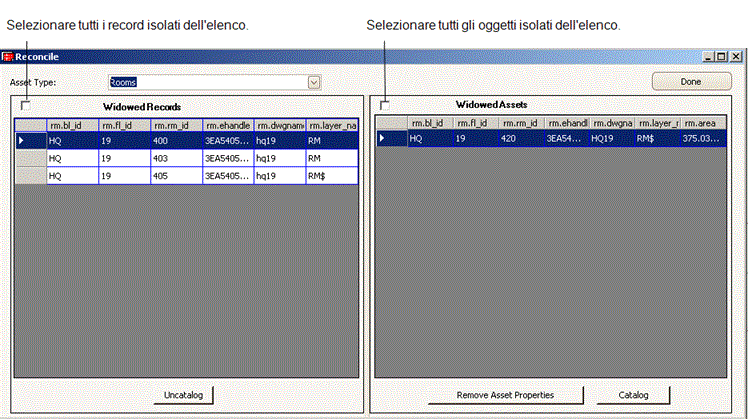Click ehandle cell in room 400 row

click(x=228, y=141)
